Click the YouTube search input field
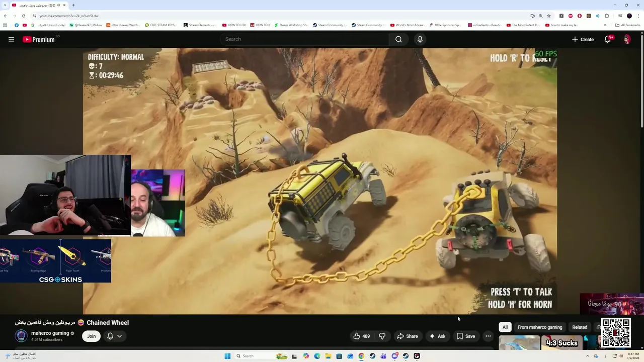644x362 pixels. tap(304, 39)
